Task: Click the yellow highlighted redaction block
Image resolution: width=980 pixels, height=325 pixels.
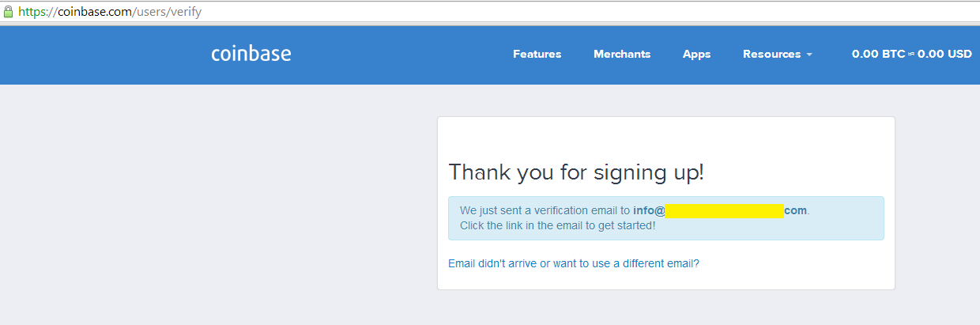Action: coord(724,210)
